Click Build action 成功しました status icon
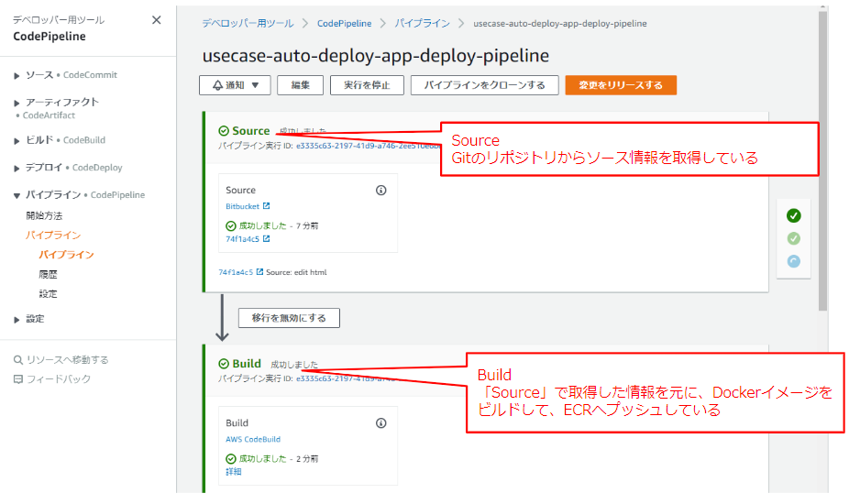Image resolution: width=849 pixels, height=504 pixels. coord(231,458)
